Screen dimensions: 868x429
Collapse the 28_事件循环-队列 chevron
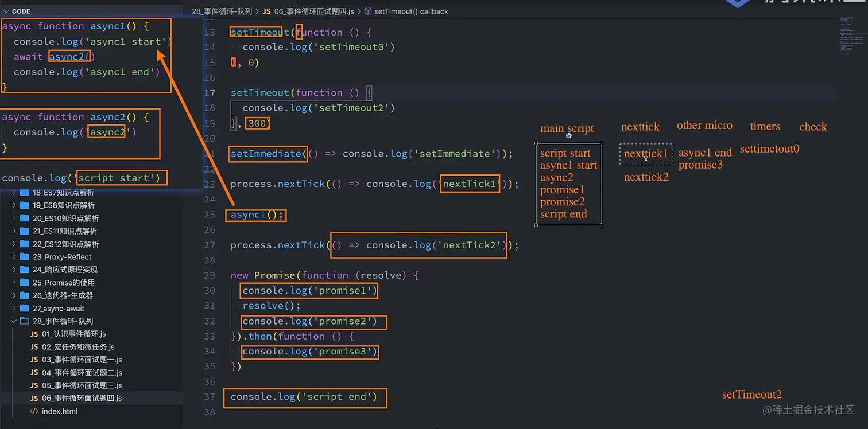[14, 321]
